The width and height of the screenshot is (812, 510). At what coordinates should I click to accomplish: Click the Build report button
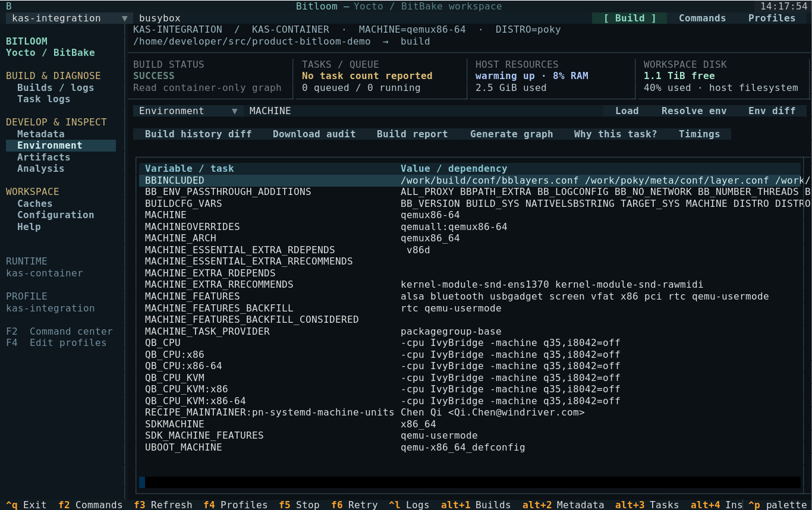tap(412, 134)
